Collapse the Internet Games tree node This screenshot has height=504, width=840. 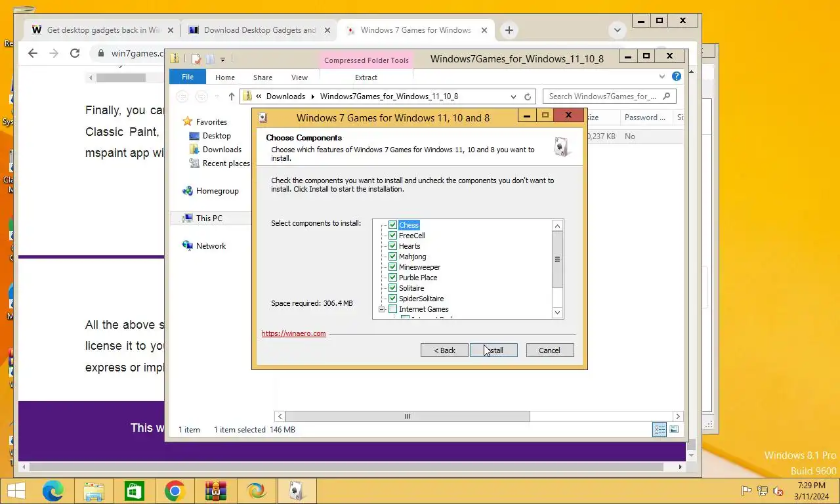coord(381,309)
